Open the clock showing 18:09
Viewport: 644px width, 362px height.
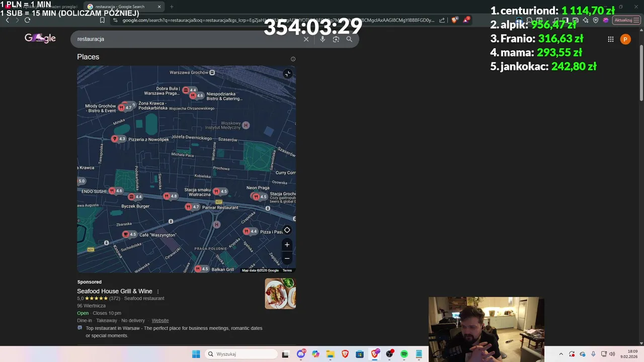coord(629,354)
